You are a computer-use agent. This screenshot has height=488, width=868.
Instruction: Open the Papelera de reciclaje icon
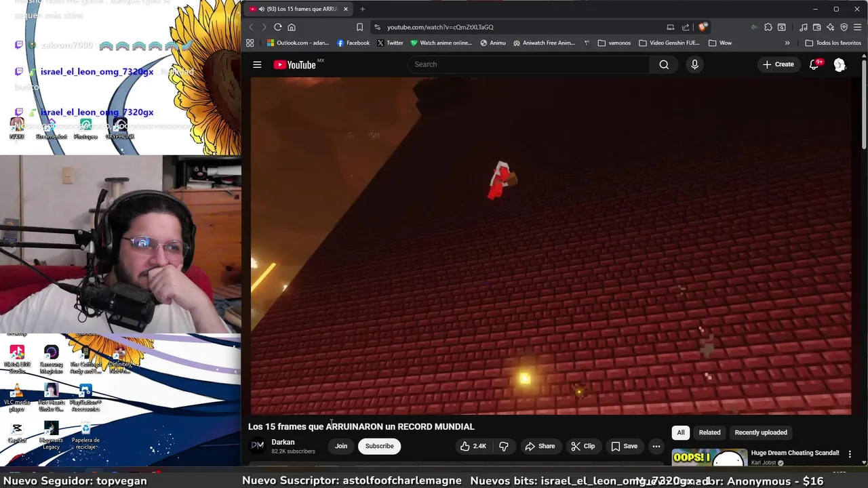[x=85, y=434]
